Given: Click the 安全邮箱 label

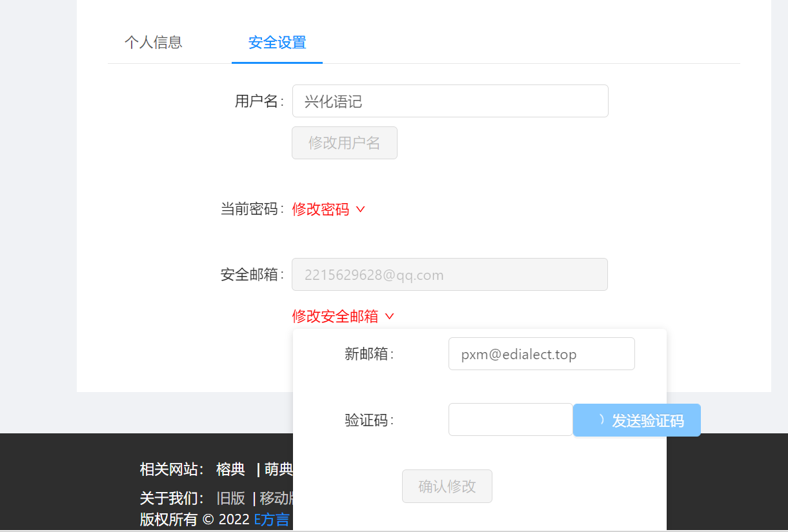Looking at the screenshot, I should (252, 275).
